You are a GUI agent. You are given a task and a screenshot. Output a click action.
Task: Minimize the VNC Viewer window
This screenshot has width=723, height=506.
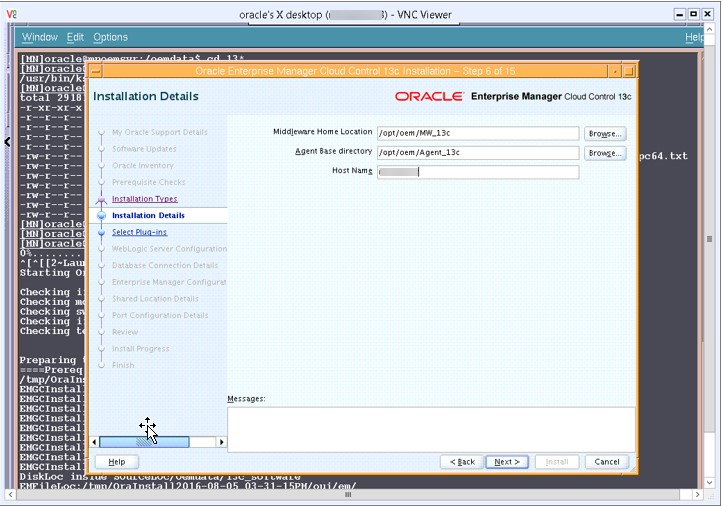pos(680,14)
